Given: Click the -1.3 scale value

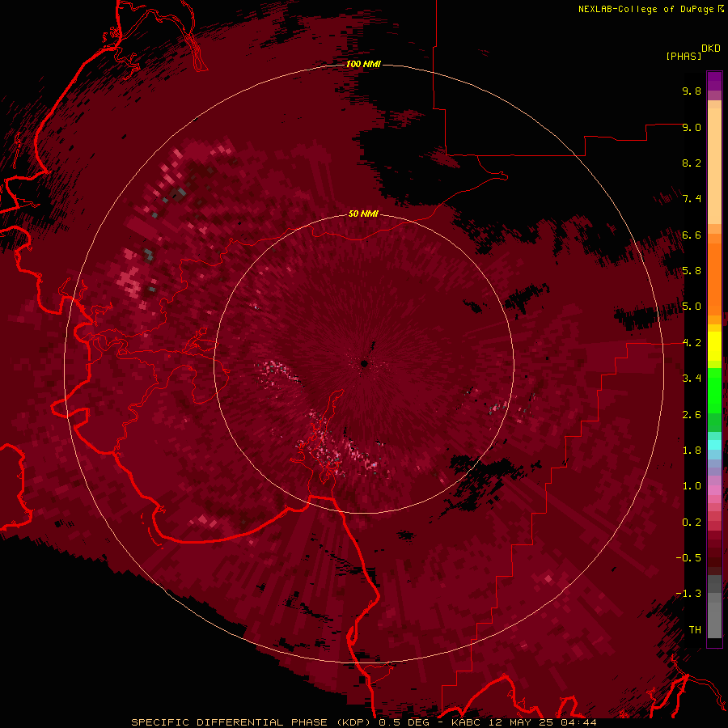Looking at the screenshot, I should (688, 594).
